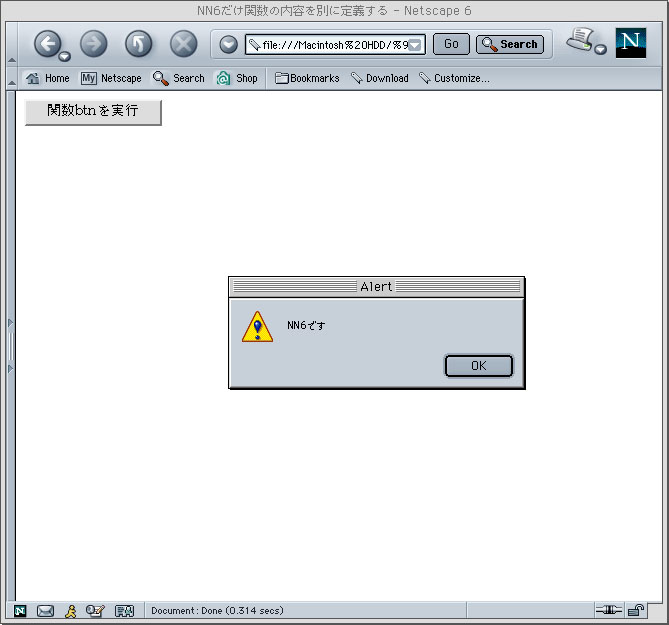The image size is (669, 625).
Task: Expand the URL history dropdown arrow
Action: pyautogui.click(x=415, y=45)
